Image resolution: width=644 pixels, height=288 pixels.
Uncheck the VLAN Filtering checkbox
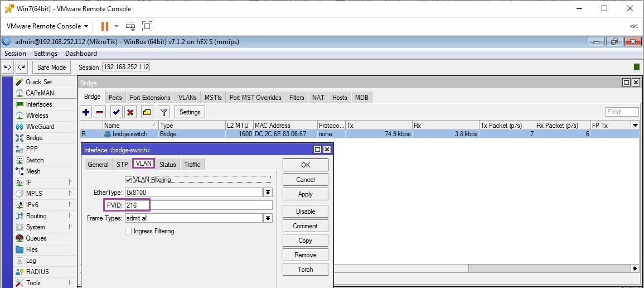pos(128,180)
